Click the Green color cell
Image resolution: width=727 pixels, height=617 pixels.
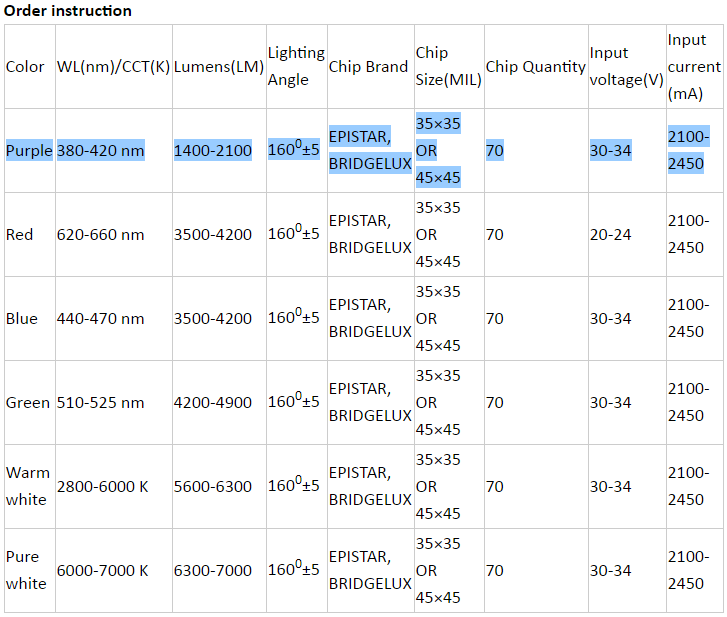click(28, 403)
